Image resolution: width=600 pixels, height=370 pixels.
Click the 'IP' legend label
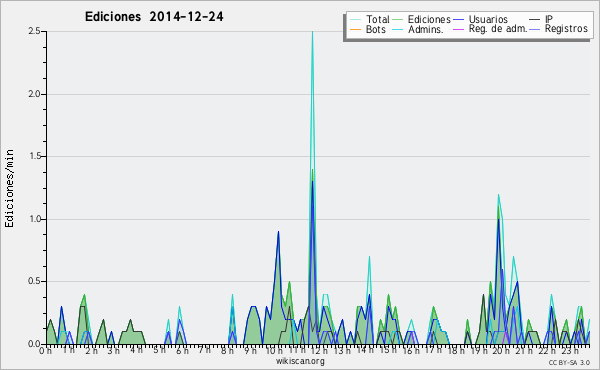coord(549,19)
